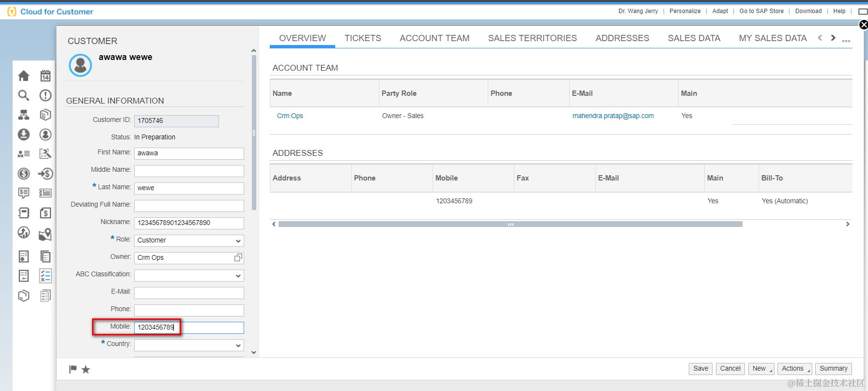This screenshot has width=868, height=391.
Task: Open the tab overflow ellipsis menu
Action: click(x=846, y=41)
